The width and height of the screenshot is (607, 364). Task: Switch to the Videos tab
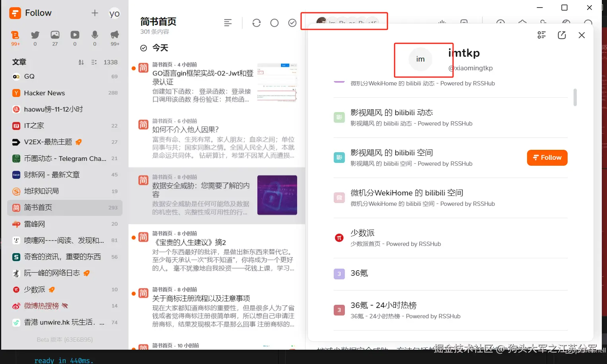(x=75, y=38)
